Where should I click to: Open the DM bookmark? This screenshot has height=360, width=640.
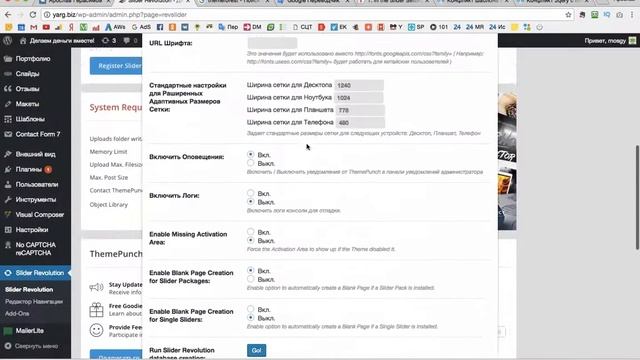coord(252,27)
